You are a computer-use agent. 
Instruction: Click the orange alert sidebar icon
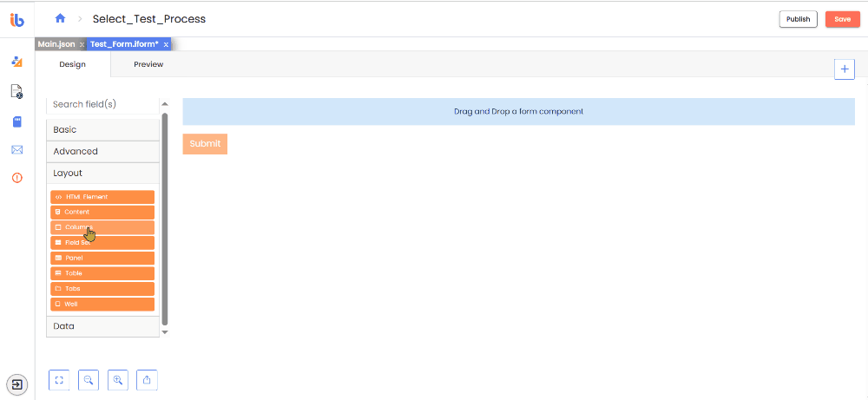17,178
